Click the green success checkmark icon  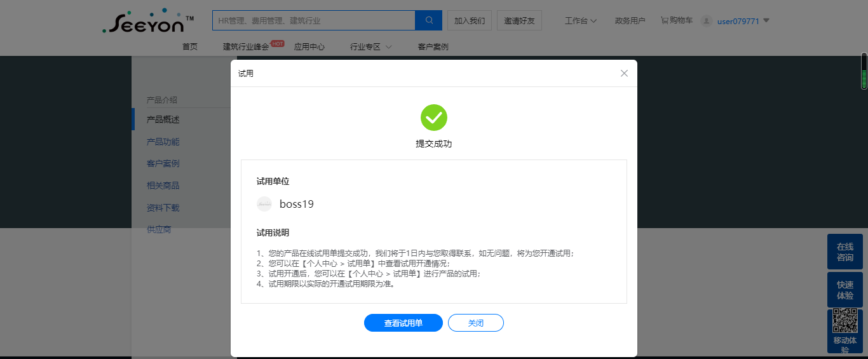tap(434, 118)
